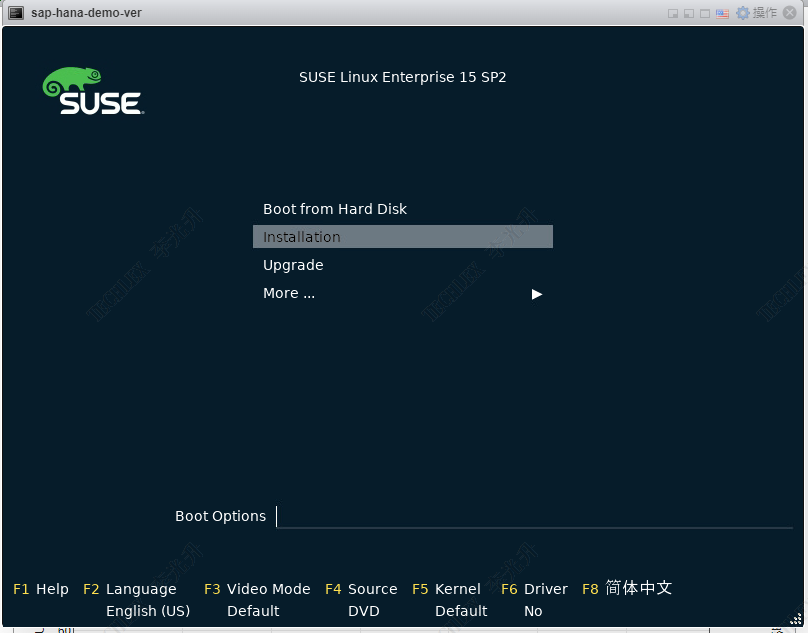Click into the Boot Options input field

[534, 517]
